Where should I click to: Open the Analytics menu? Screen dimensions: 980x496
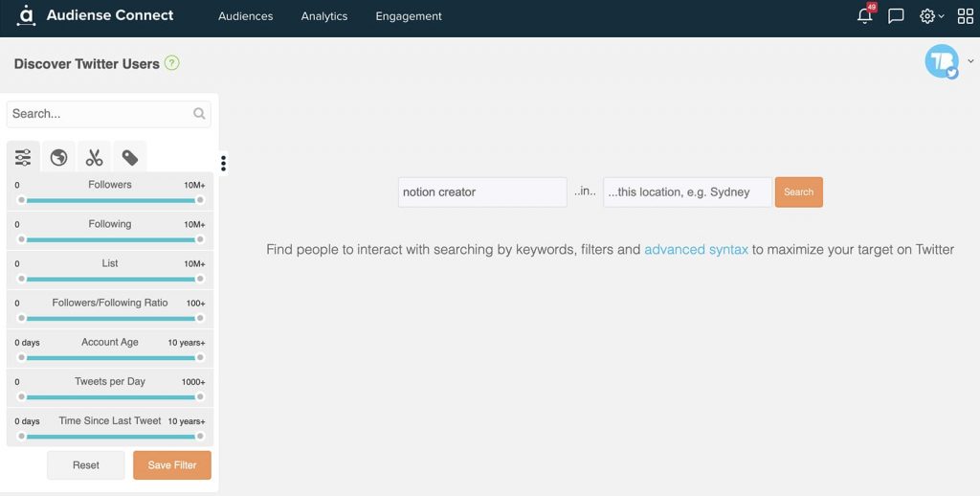click(x=324, y=17)
